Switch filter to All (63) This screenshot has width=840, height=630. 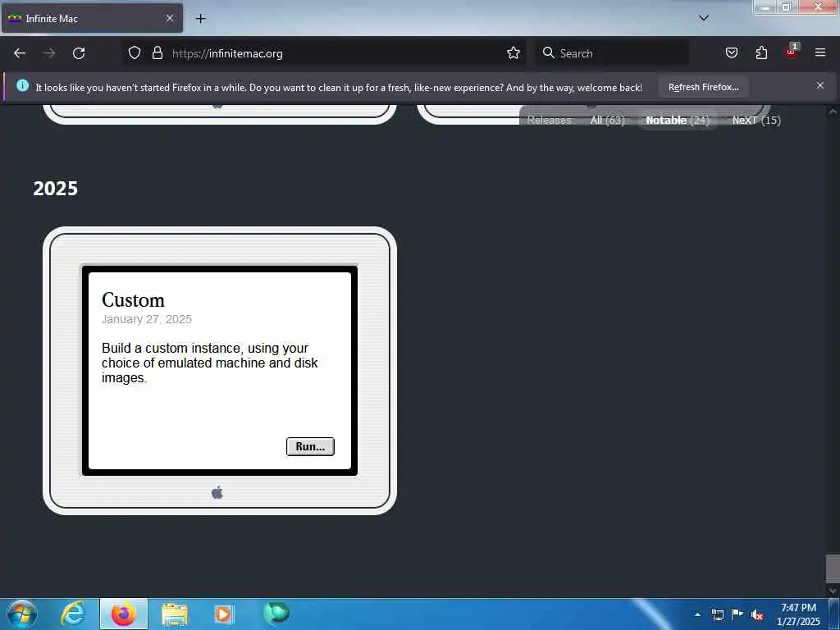pos(608,120)
